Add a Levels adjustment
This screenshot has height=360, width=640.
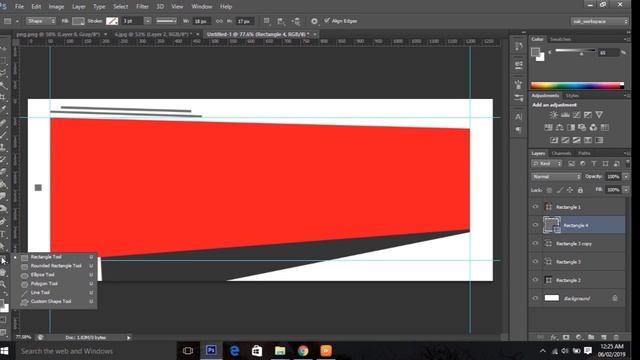pos(565,115)
